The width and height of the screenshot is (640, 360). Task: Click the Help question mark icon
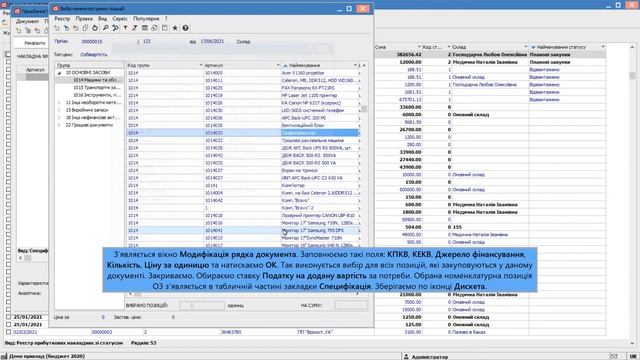185,28
